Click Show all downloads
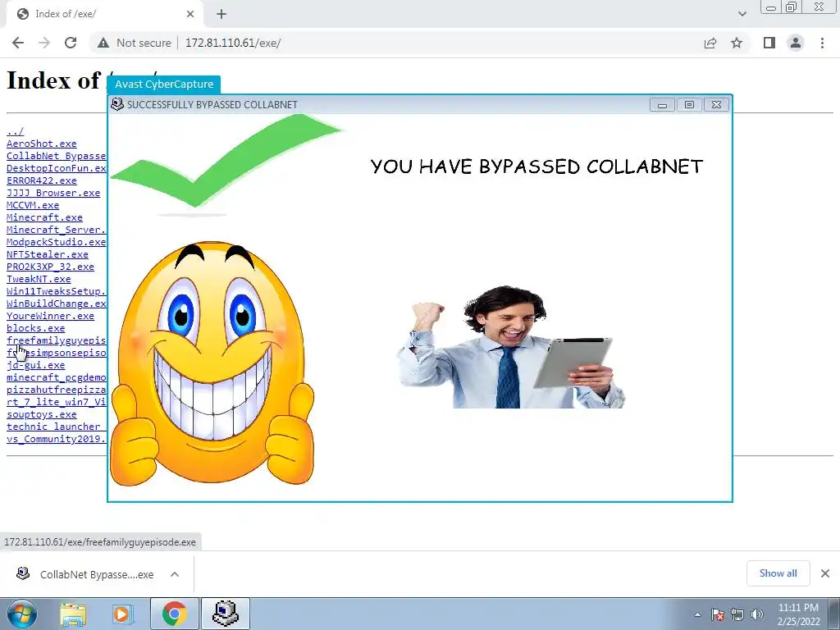This screenshot has height=630, width=840. [778, 573]
